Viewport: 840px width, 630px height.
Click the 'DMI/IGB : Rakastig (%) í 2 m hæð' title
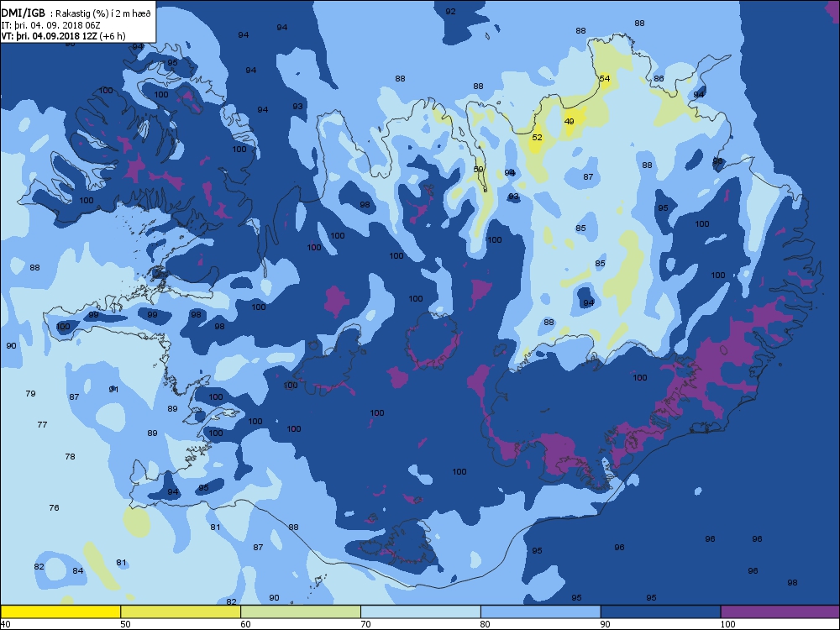coord(76,13)
